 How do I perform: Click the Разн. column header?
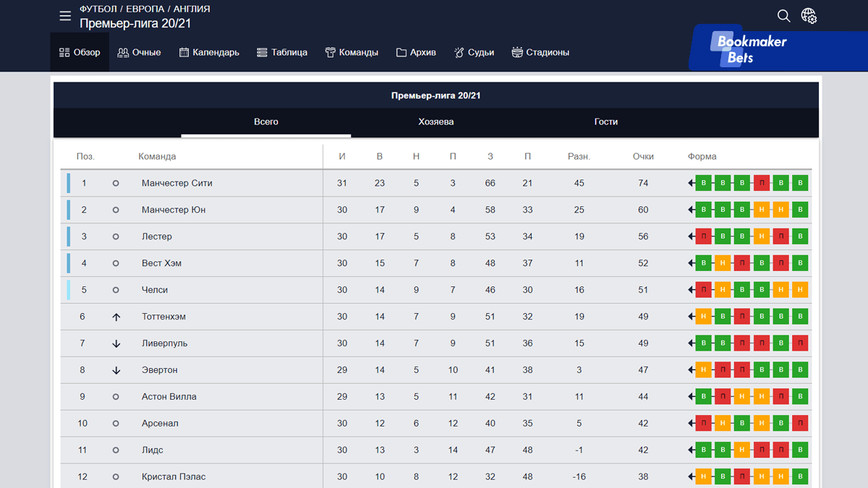tap(579, 156)
